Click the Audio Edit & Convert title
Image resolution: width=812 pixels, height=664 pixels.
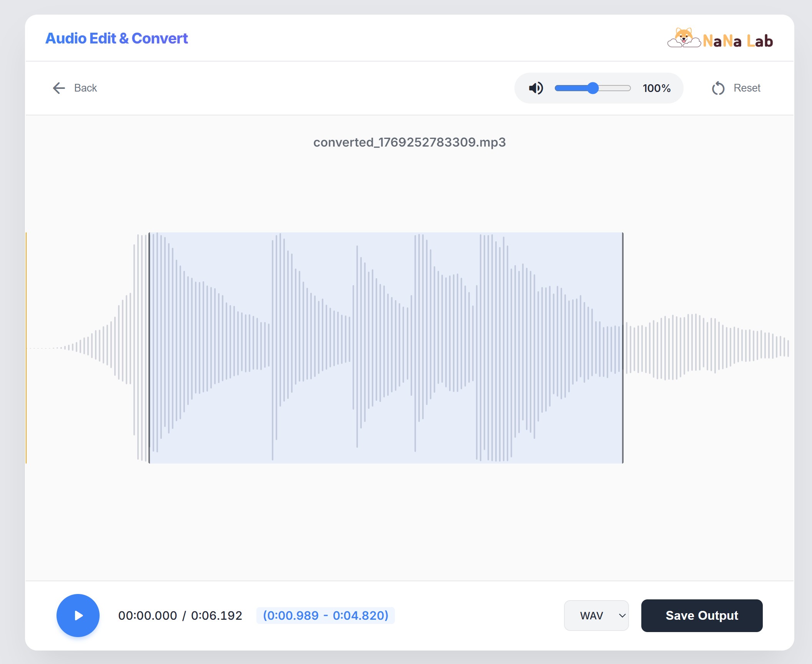(116, 38)
